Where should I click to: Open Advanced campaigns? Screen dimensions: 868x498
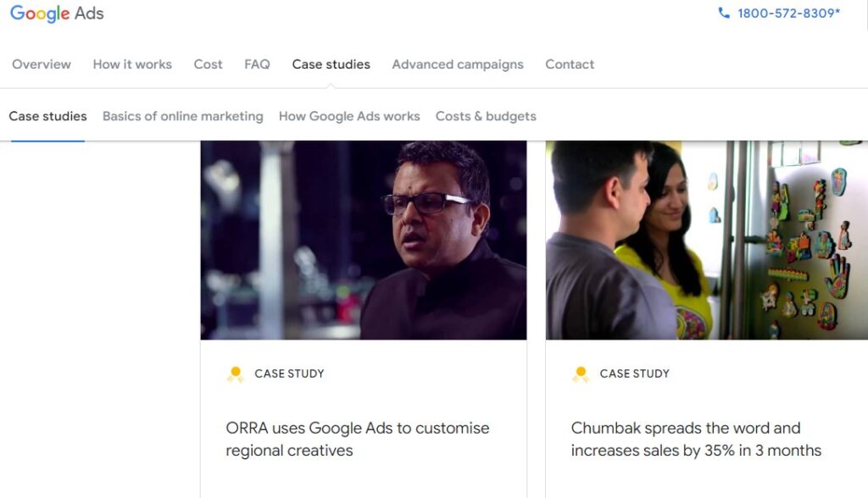coord(458,64)
